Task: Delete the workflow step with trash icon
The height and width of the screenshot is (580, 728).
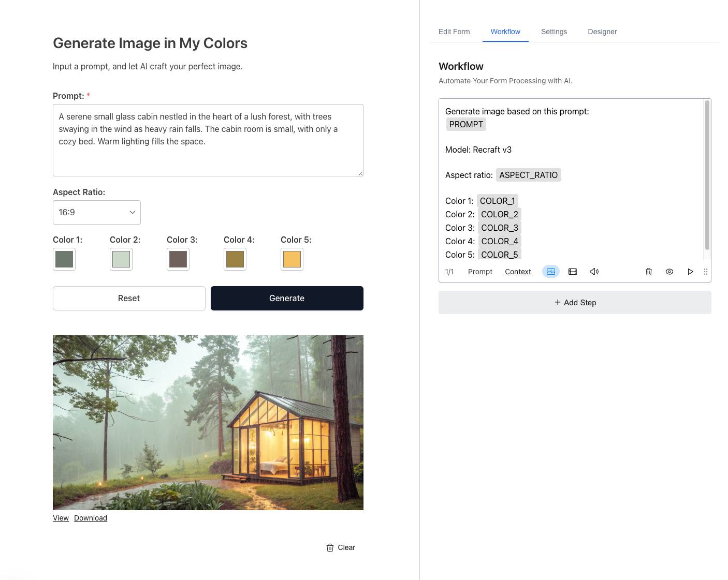Action: pyautogui.click(x=649, y=272)
